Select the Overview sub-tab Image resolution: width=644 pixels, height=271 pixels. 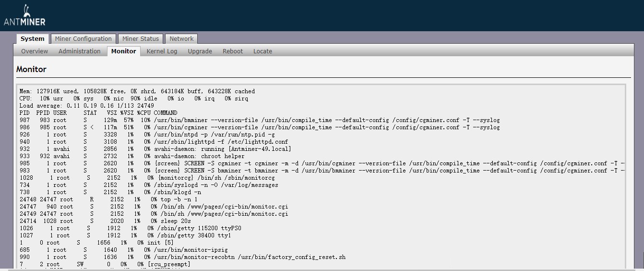[35, 51]
